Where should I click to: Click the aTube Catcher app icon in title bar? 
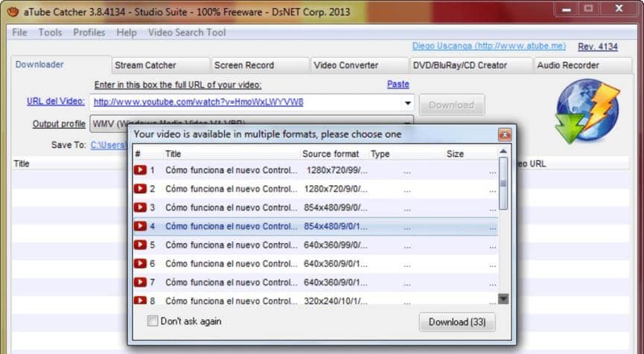[13, 11]
